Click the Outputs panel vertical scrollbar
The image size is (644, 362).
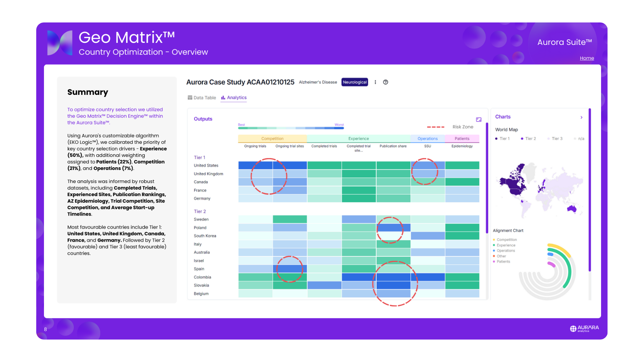pyautogui.click(x=487, y=178)
